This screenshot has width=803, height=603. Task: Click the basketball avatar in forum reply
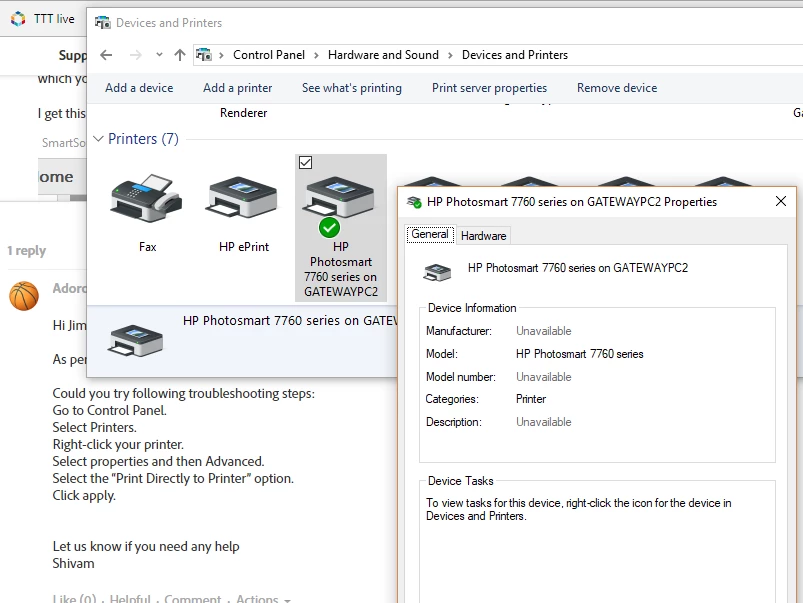coord(24,296)
